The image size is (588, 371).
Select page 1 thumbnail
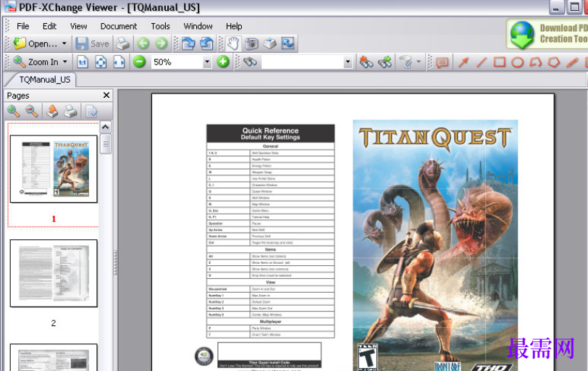[x=54, y=169]
